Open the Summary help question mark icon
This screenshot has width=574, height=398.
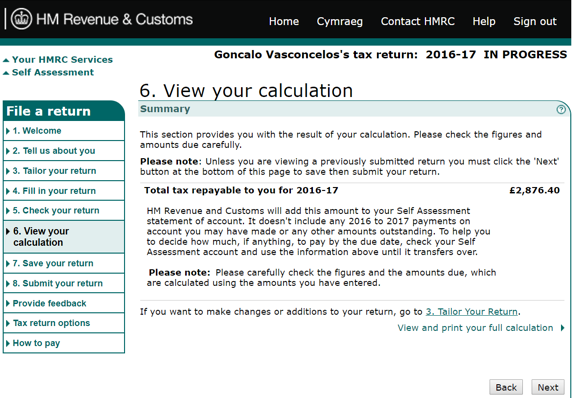(x=561, y=109)
